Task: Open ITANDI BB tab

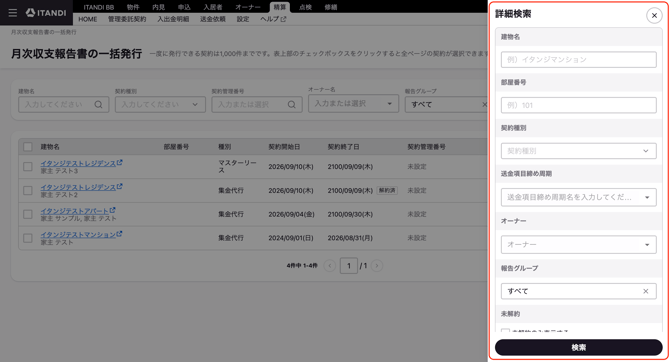Action: [99, 7]
